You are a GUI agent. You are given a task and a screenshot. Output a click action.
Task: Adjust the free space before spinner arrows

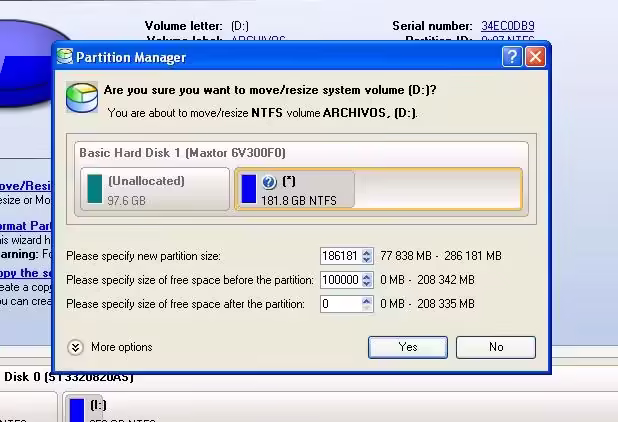click(367, 280)
